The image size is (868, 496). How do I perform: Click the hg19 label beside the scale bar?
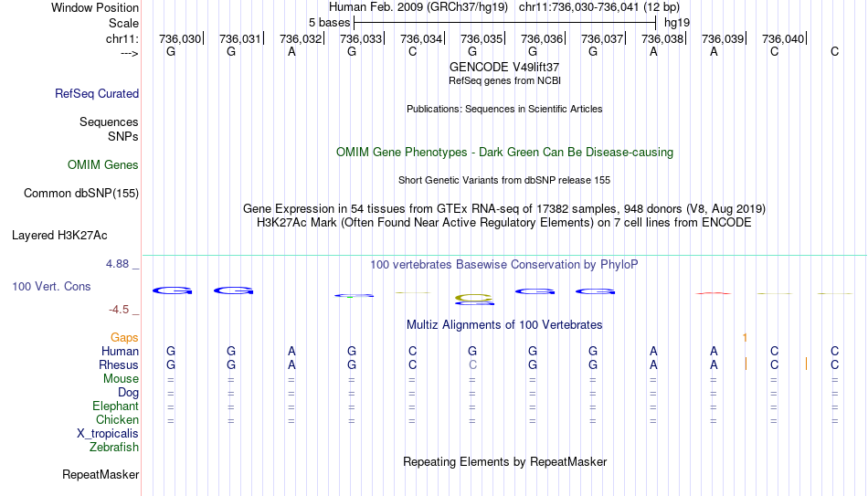pyautogui.click(x=677, y=23)
